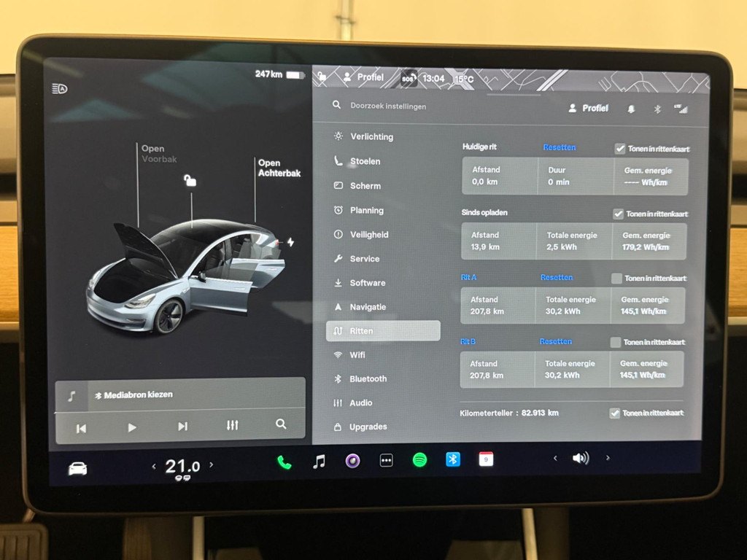Tap the car controls icon
Image resolution: width=747 pixels, height=560 pixels.
pyautogui.click(x=77, y=469)
